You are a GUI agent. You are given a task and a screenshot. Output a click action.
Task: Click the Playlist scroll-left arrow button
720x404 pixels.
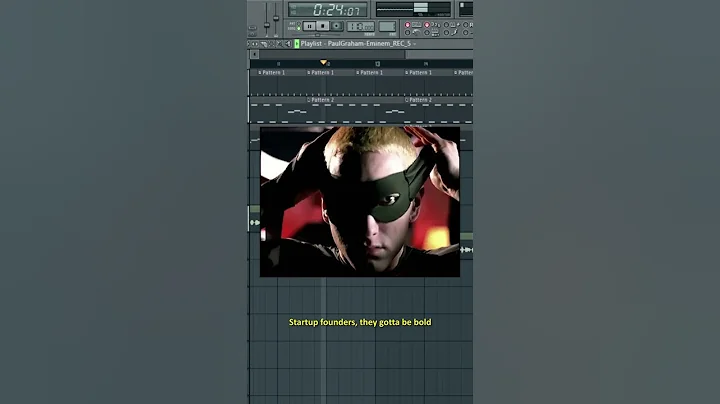click(x=254, y=54)
